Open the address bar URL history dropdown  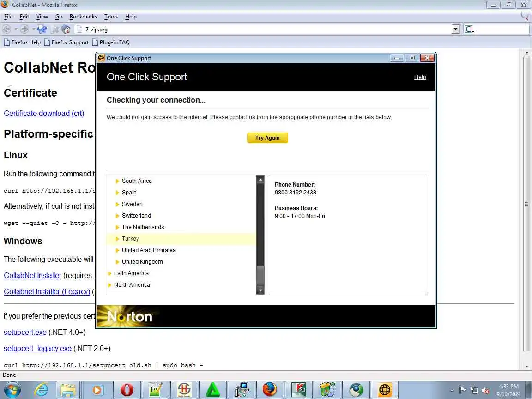point(455,29)
